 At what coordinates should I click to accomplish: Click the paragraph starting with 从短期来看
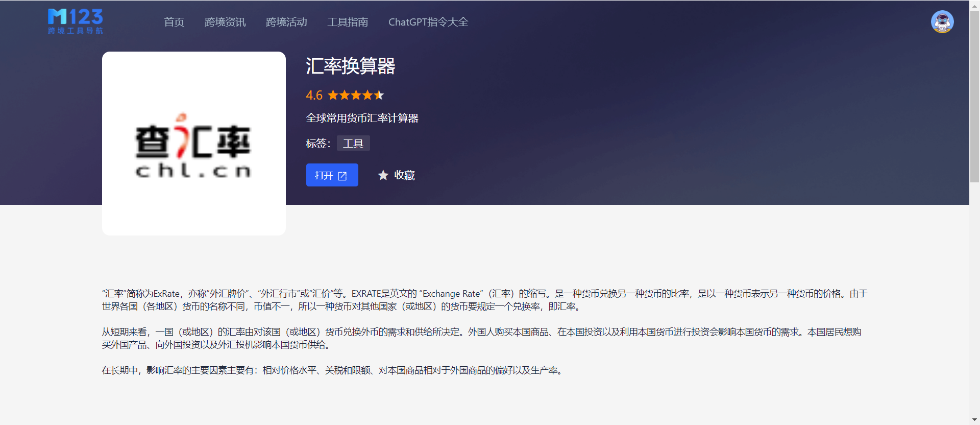[481, 338]
